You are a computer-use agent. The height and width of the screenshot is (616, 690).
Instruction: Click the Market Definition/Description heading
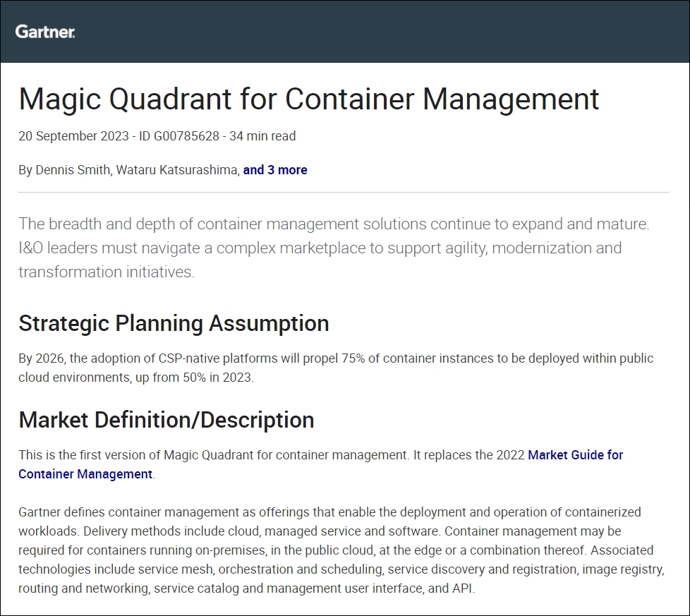167,420
